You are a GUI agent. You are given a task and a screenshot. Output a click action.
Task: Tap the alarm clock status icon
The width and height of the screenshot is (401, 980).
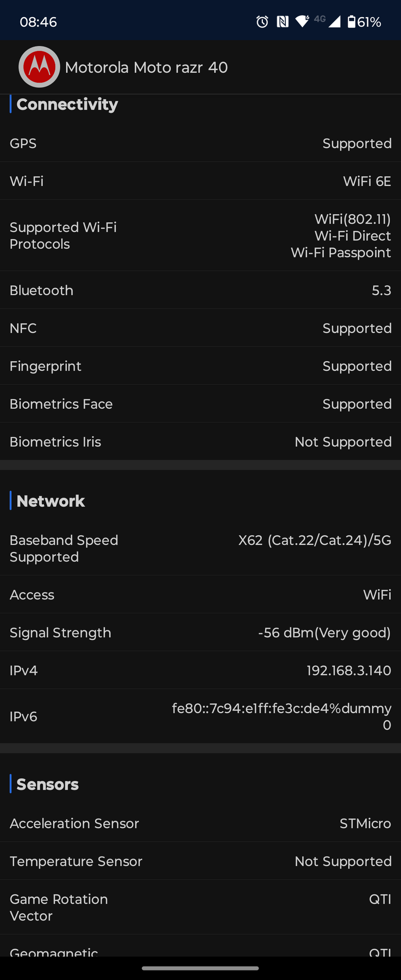click(262, 22)
